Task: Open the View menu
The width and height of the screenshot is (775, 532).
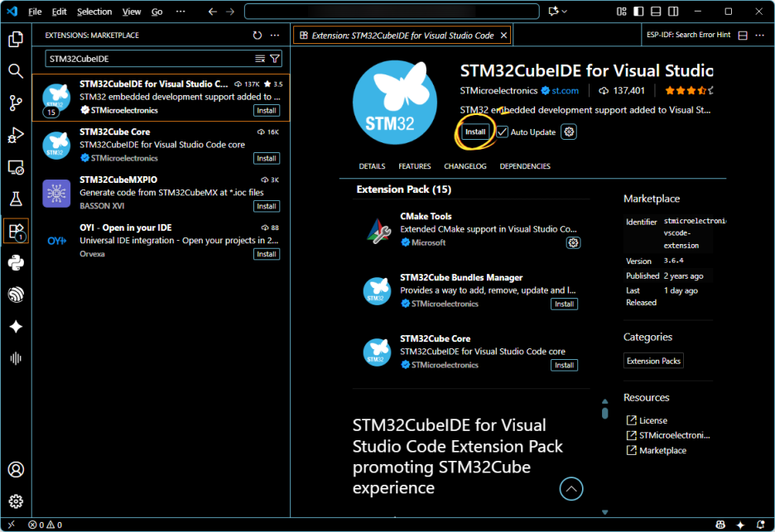Action: click(x=132, y=12)
